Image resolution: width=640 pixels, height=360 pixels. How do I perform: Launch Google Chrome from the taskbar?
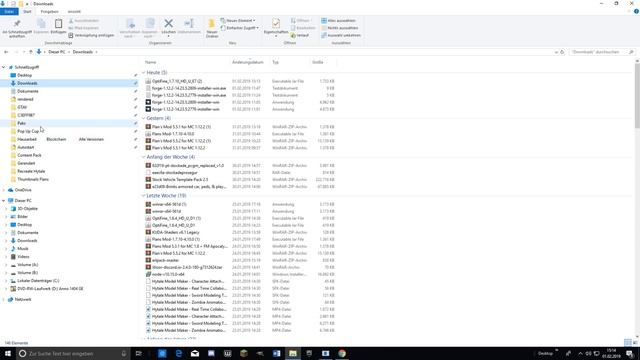(x=342, y=353)
